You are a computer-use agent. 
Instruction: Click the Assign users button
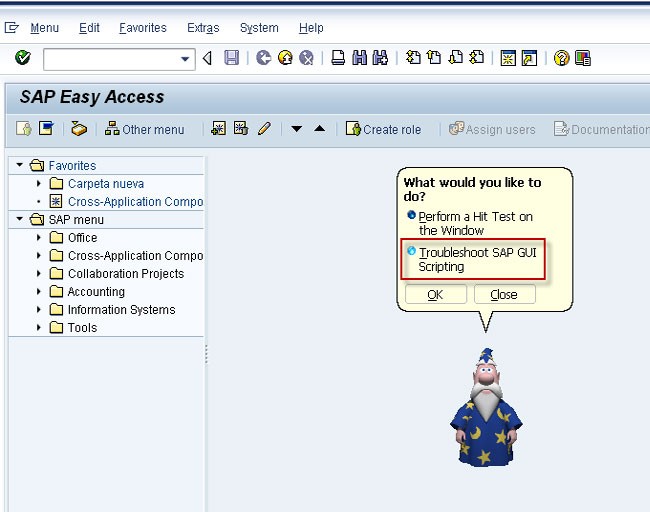tap(492, 129)
